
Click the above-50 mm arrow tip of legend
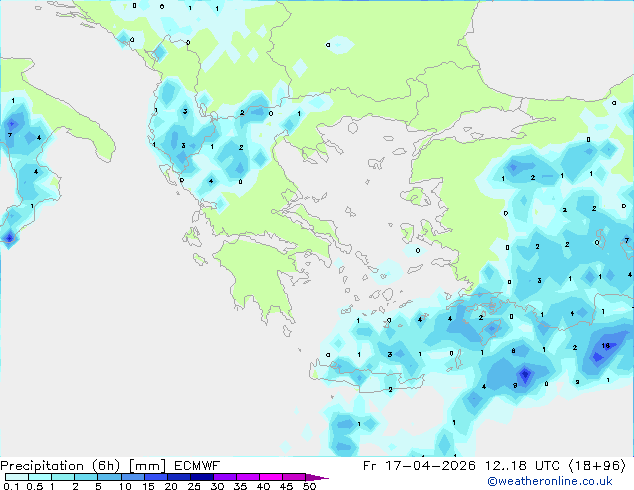click(317, 477)
